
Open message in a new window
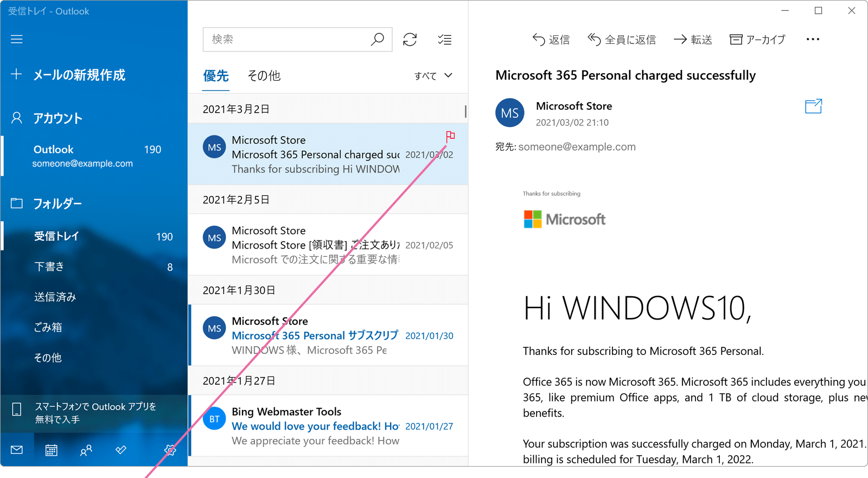tap(813, 106)
